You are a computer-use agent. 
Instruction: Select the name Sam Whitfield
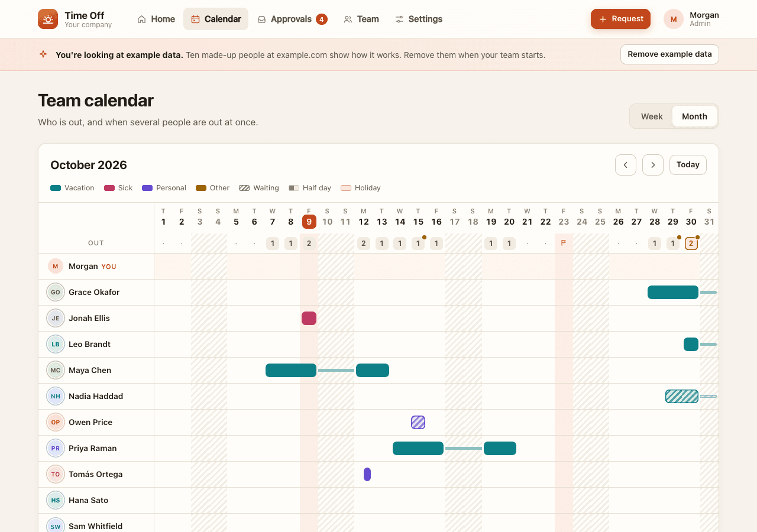95,526
